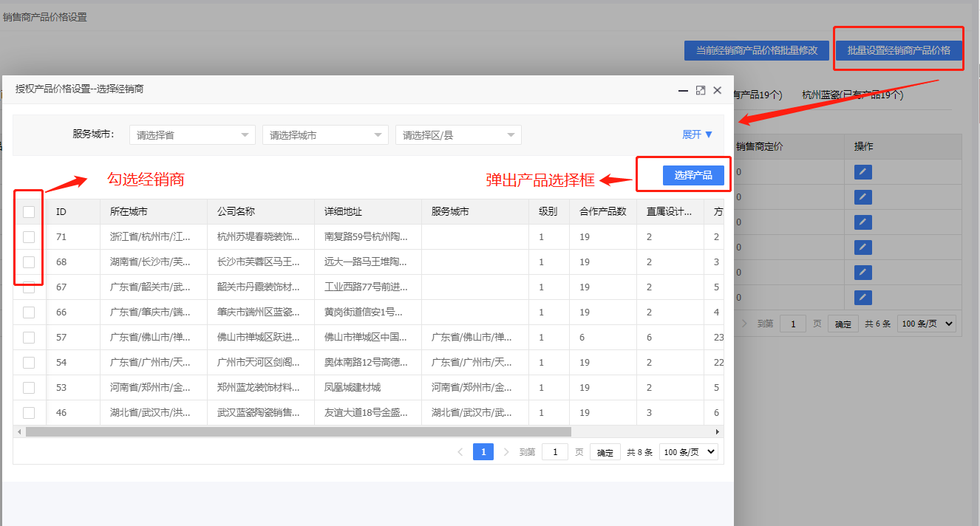Expand filters with 展开 link
The image size is (980, 526).
[x=697, y=134]
